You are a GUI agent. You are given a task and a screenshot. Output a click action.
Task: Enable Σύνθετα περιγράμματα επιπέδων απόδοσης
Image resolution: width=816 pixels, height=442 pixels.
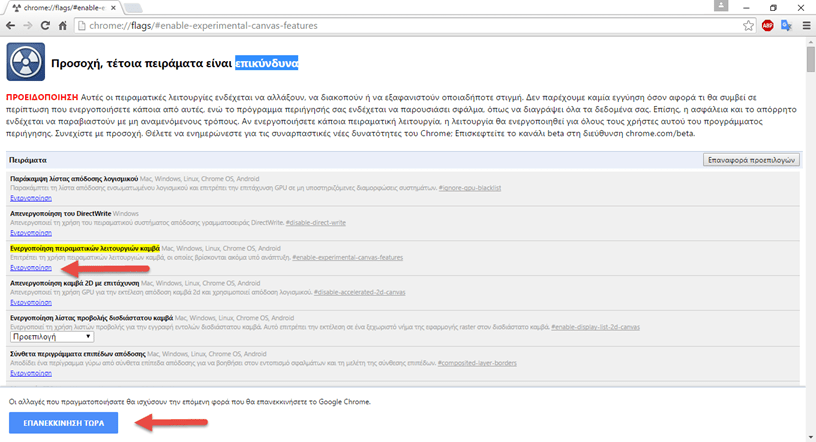[x=31, y=373]
